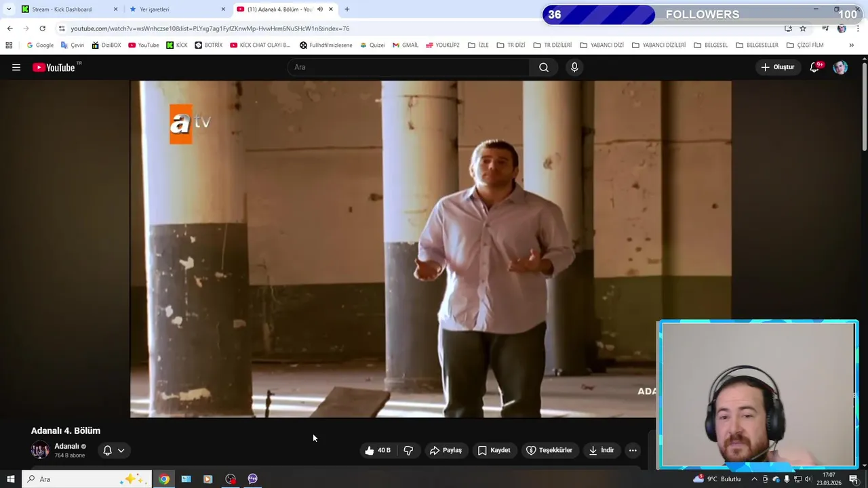Open the Chrome apps grid in the bookmarks bar

tap(9, 45)
